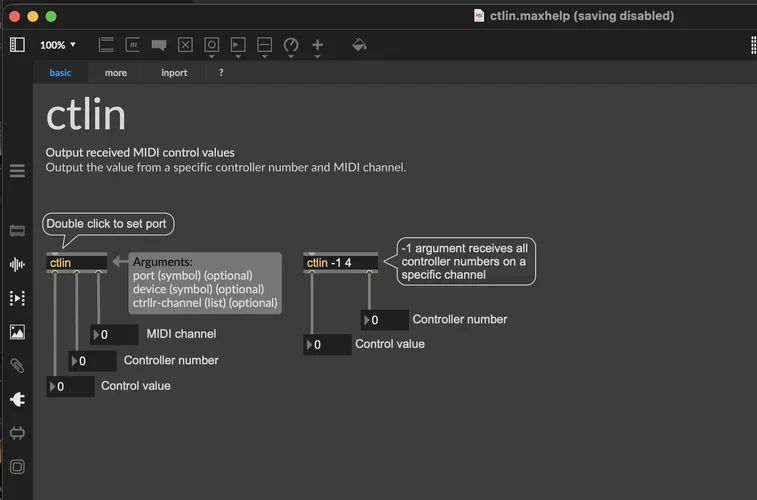Screen dimensions: 757x500
Task: Add a number box from toolbar
Action: pyautogui.click(x=238, y=45)
